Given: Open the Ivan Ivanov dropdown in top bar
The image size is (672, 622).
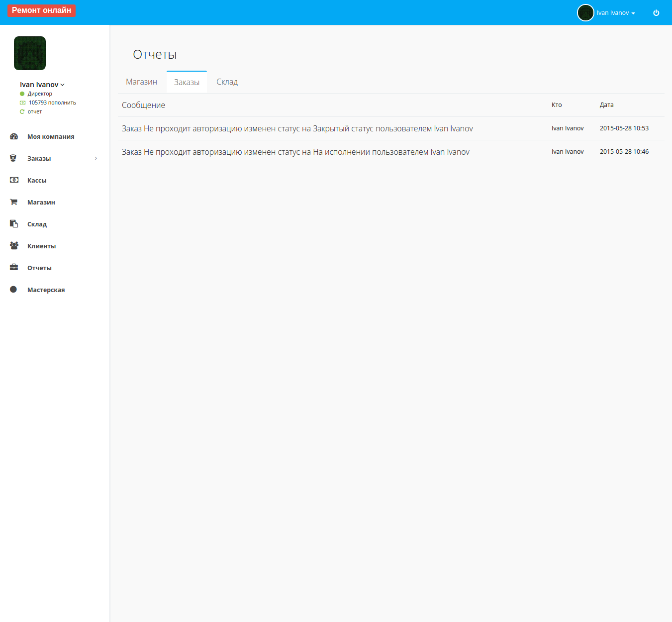Looking at the screenshot, I should pos(616,13).
